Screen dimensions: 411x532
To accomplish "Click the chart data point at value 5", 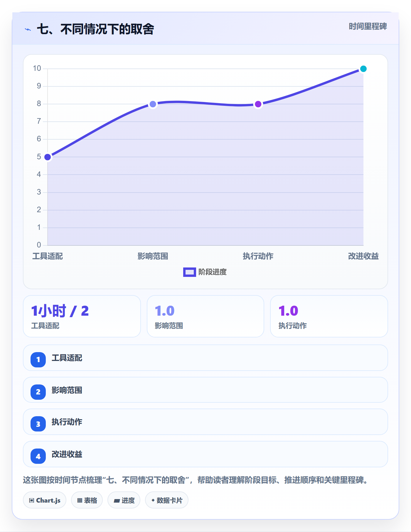I will coord(48,157).
